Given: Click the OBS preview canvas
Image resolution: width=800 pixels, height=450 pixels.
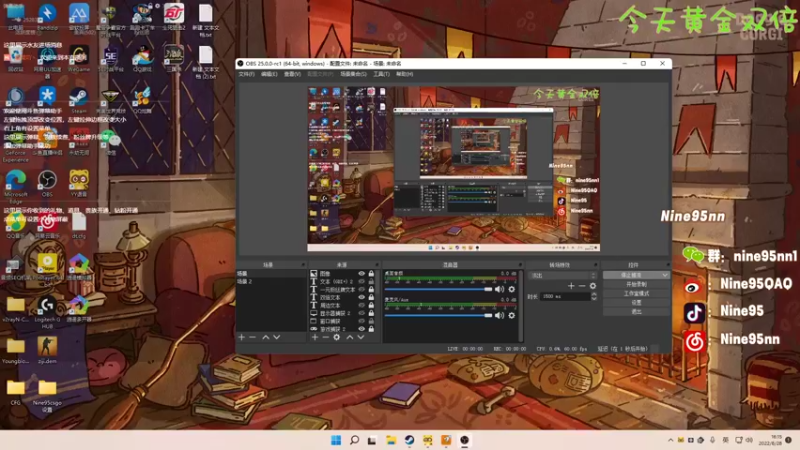Looking at the screenshot, I should click(454, 169).
